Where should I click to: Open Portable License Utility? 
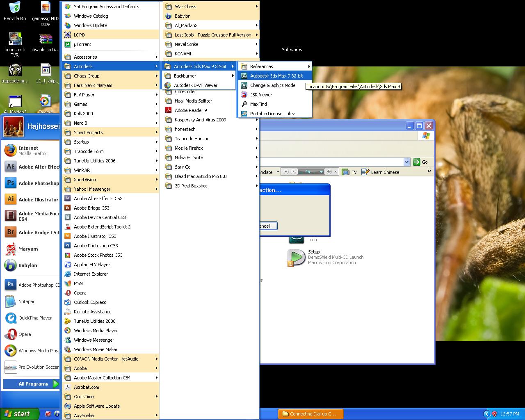275,114
